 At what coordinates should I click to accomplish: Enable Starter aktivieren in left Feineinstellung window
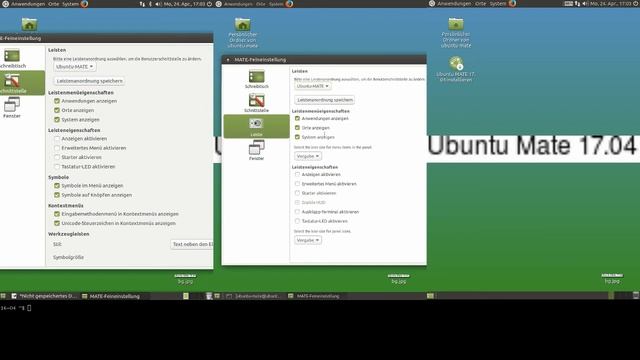(x=57, y=157)
